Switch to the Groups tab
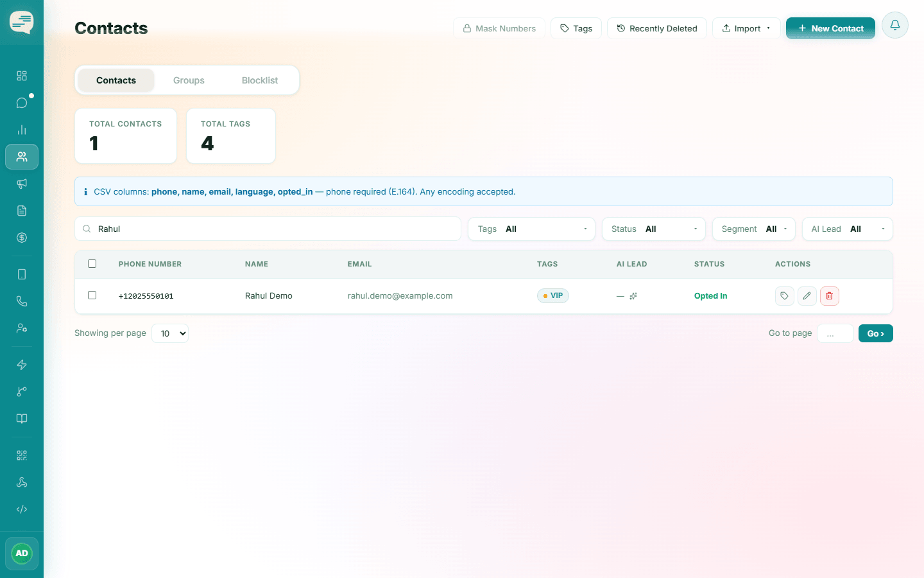924x578 pixels. (189, 80)
